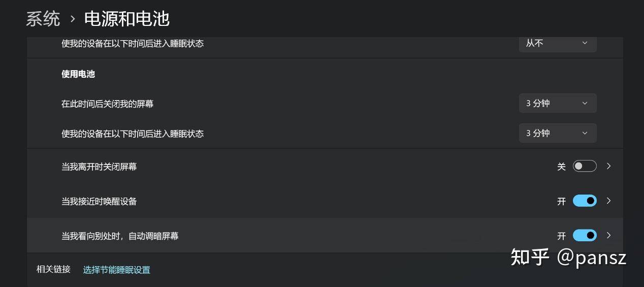Click the 电源和电池 breadcrumb title

click(126, 19)
